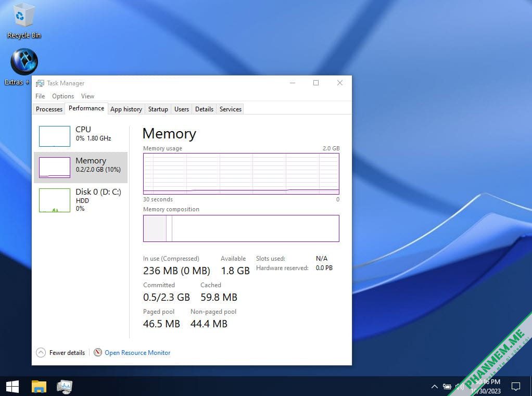Click the Task Manager title bar icon

pyautogui.click(x=40, y=83)
